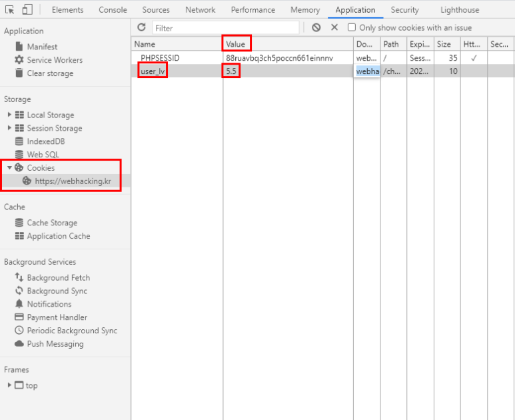Click the Clear storage trash icon
This screenshot has height=420, width=515.
[19, 73]
